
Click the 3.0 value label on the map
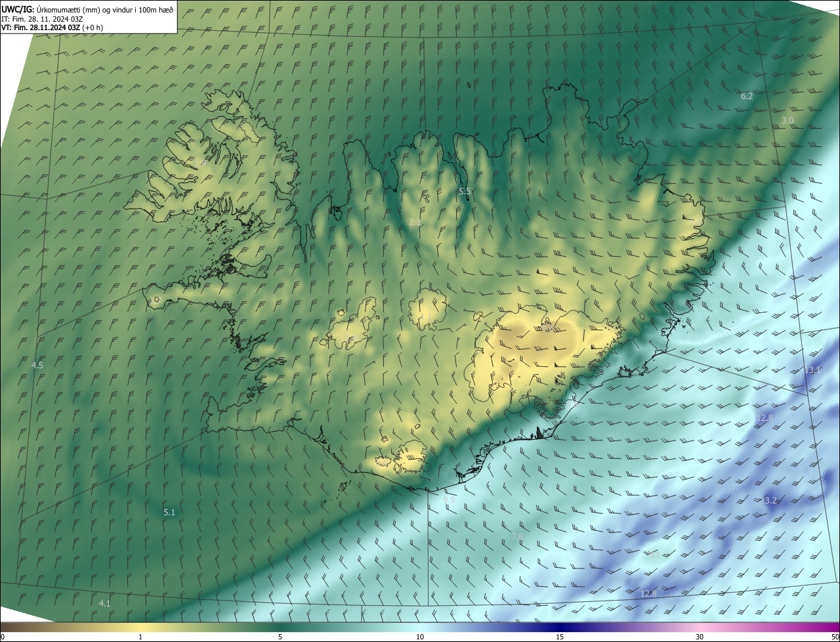pyautogui.click(x=787, y=120)
